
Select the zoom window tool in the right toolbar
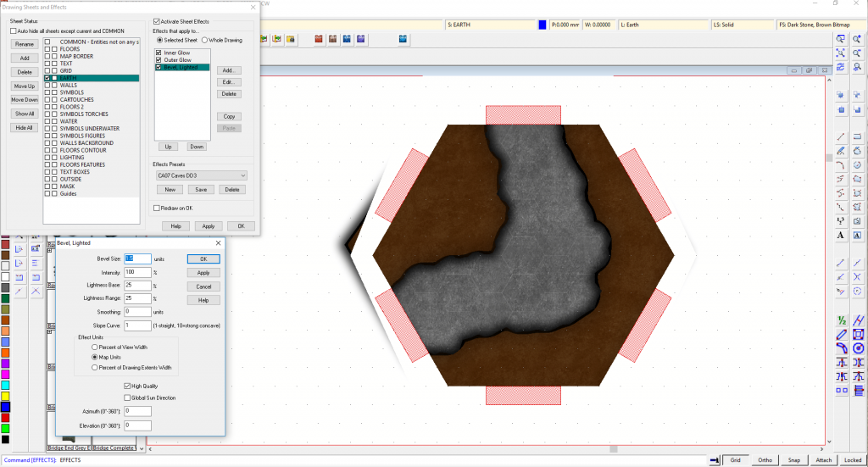click(841, 39)
